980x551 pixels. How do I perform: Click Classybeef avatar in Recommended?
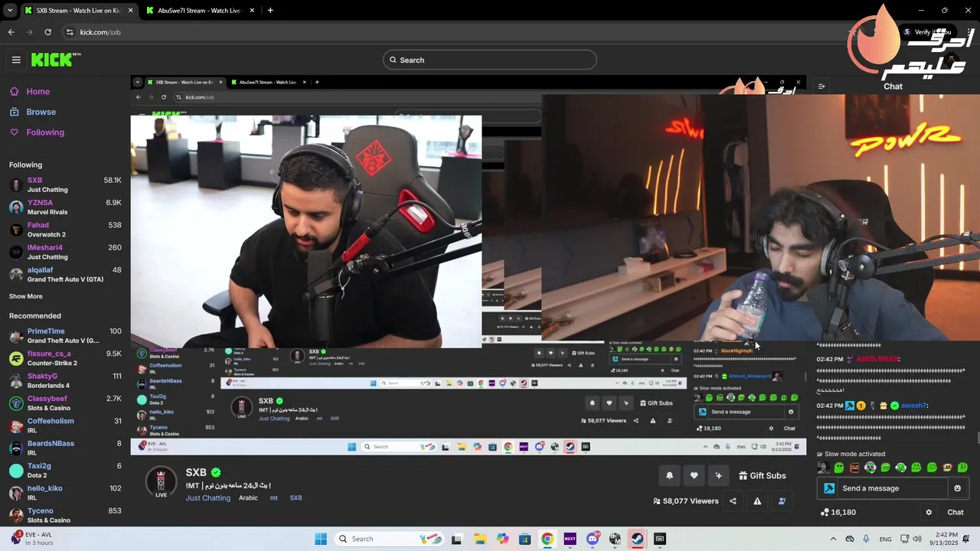[16, 403]
